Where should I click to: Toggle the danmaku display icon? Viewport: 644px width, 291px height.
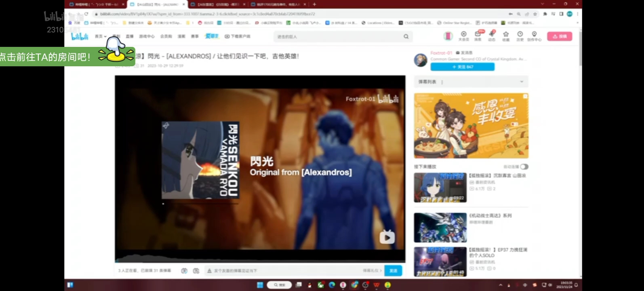click(x=184, y=271)
